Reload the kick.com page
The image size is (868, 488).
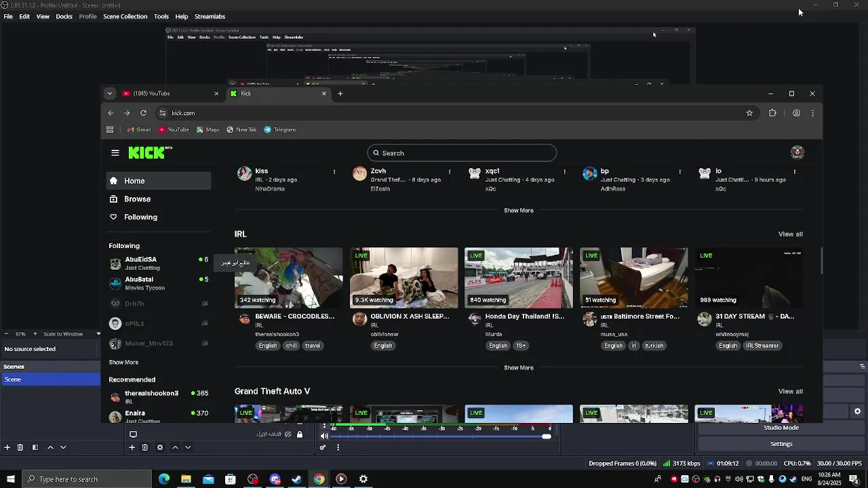point(143,113)
